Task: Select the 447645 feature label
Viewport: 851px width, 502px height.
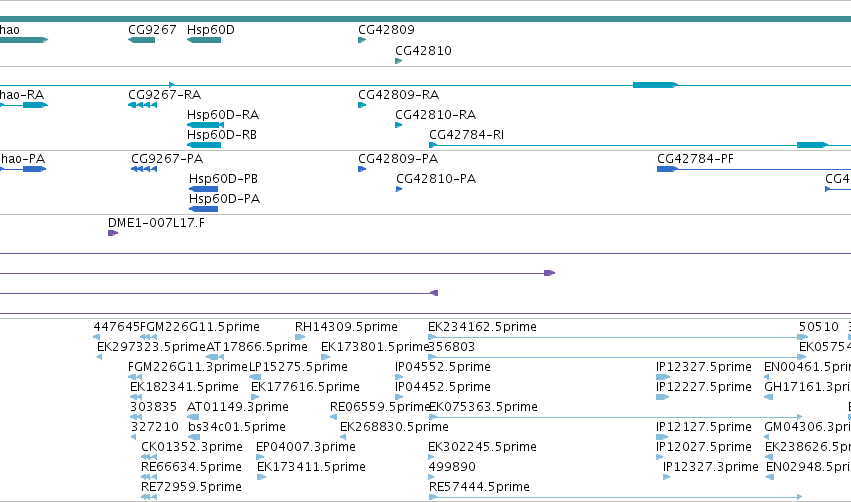Action: pos(117,327)
